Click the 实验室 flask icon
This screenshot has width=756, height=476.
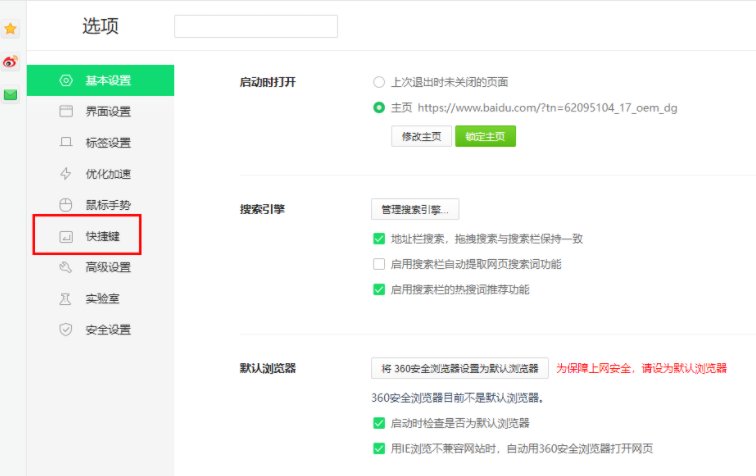[x=66, y=299]
